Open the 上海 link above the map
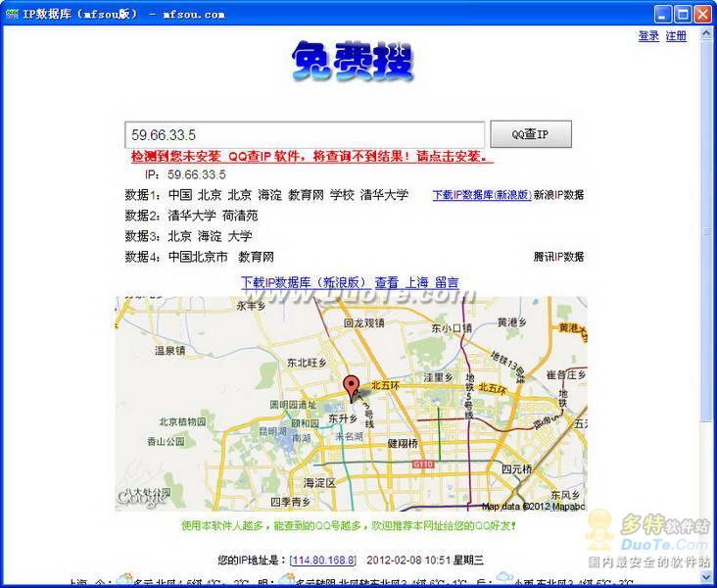The height and width of the screenshot is (588, 717). pyautogui.click(x=416, y=282)
